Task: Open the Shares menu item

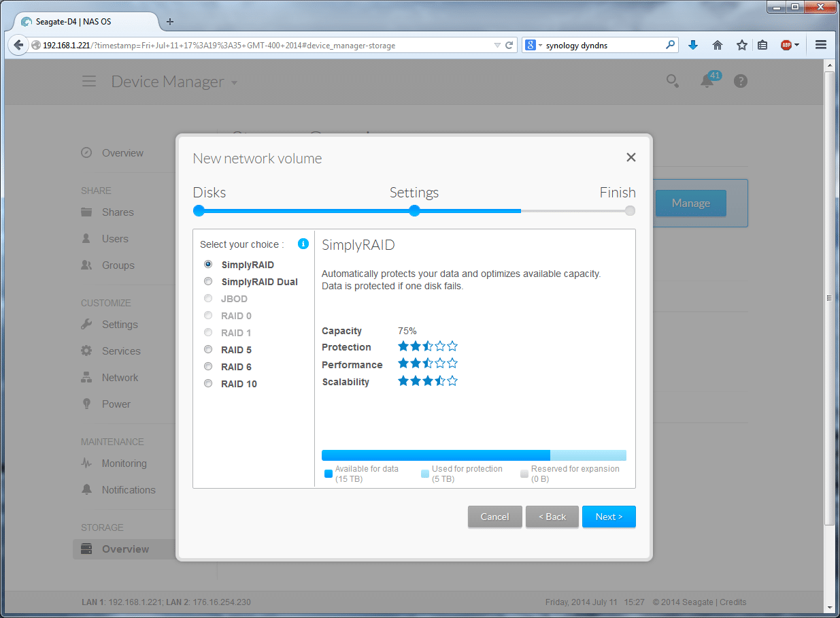Action: pos(118,212)
